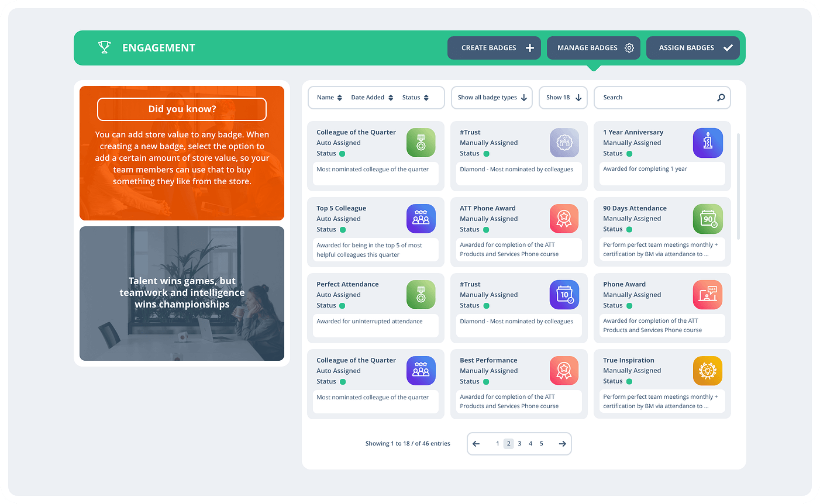Click the 90 Days Attendance calendar icon
820x504 pixels.
(708, 219)
